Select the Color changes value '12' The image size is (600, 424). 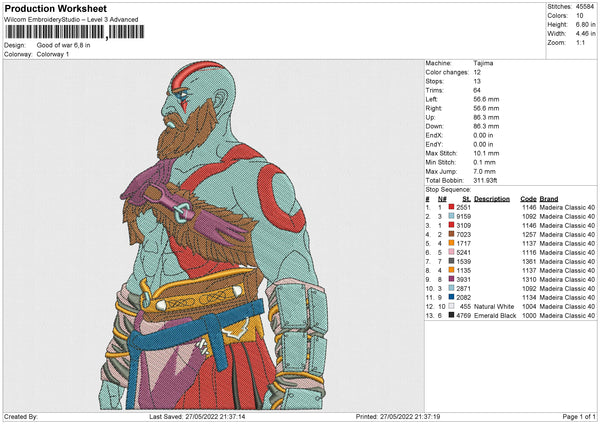tap(477, 72)
